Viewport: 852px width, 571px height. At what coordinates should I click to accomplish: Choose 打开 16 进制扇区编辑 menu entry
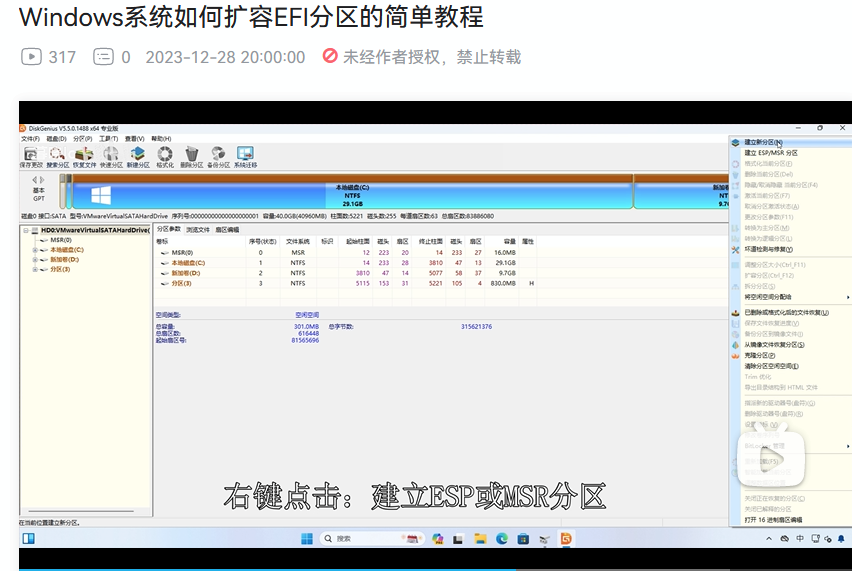pos(791,520)
